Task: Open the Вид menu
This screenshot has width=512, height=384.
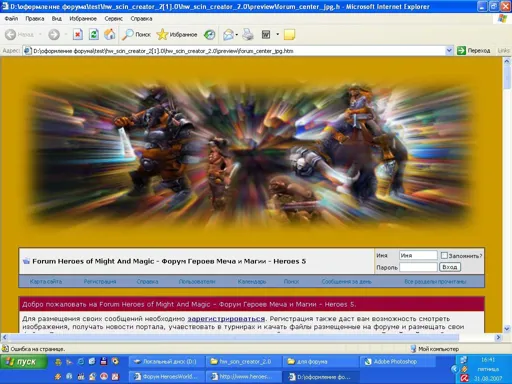Action: (x=57, y=19)
